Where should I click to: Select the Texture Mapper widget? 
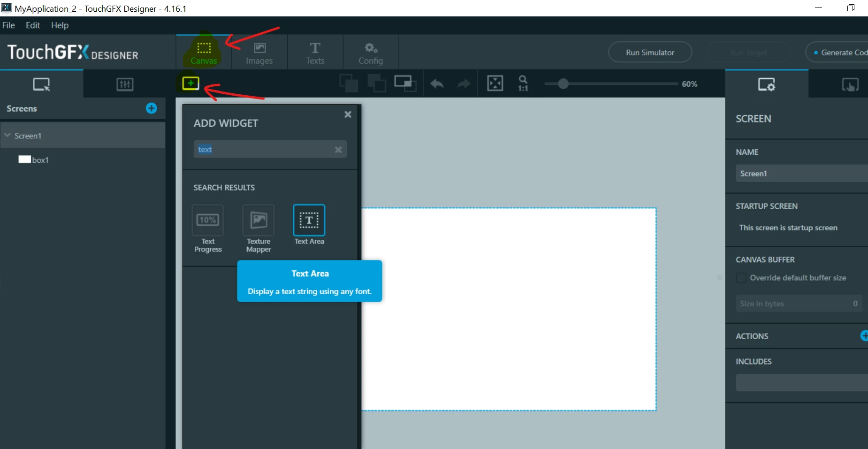(259, 229)
